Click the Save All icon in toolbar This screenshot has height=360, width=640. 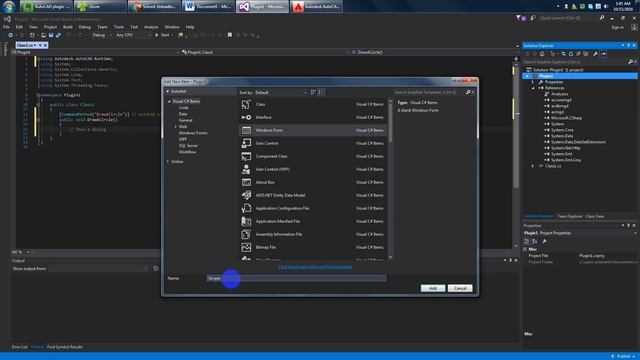[x=58, y=35]
